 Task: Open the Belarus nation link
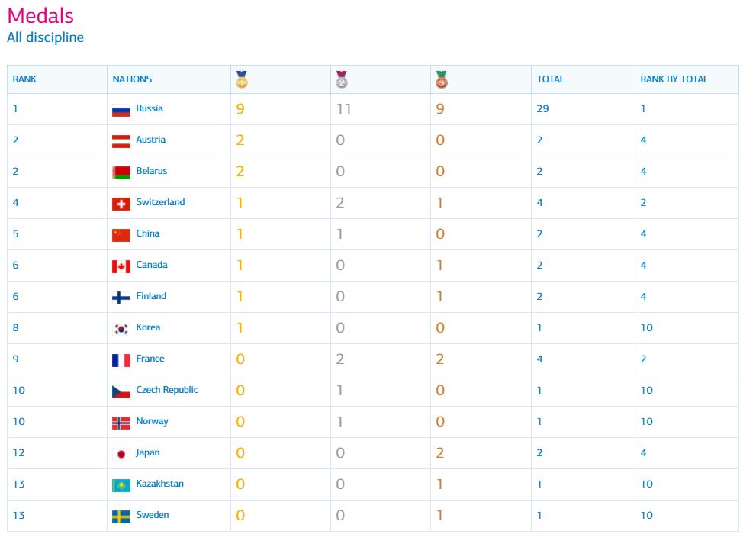pos(151,171)
